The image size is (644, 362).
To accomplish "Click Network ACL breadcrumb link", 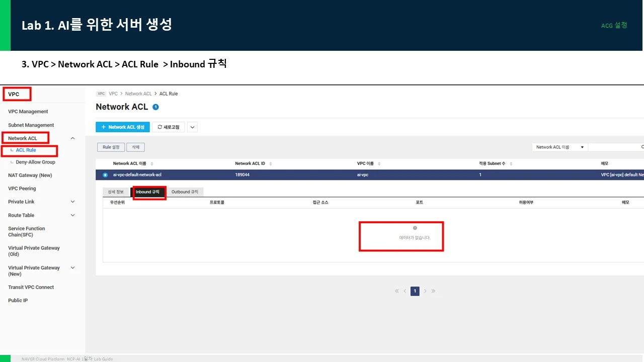I will (138, 94).
